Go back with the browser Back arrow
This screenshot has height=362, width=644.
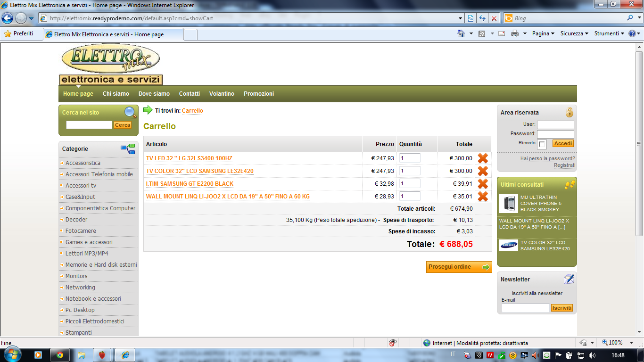[8, 18]
